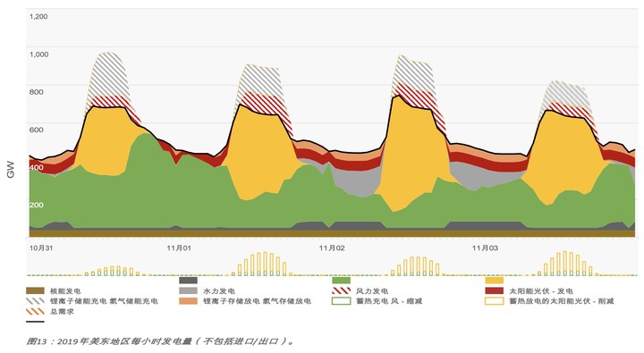Click the 400 value on the y-axis
Viewport: 644px width, 353px height.
(x=36, y=167)
